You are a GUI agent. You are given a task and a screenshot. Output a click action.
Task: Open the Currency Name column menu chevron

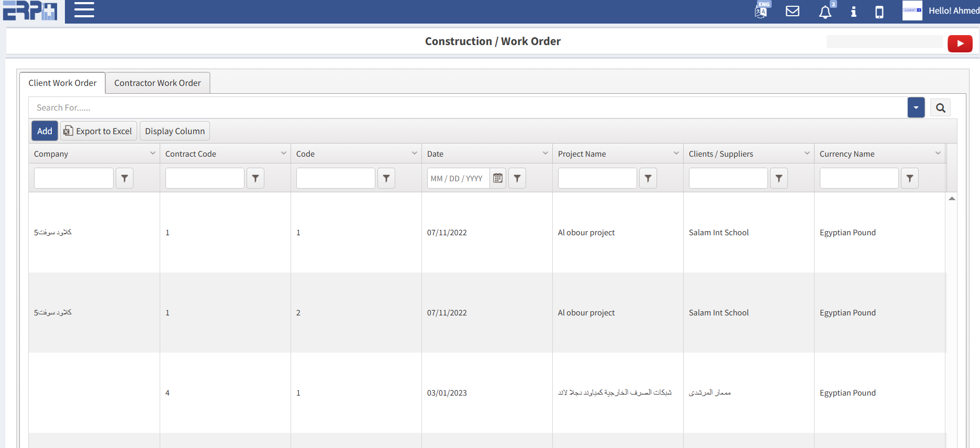coord(938,154)
